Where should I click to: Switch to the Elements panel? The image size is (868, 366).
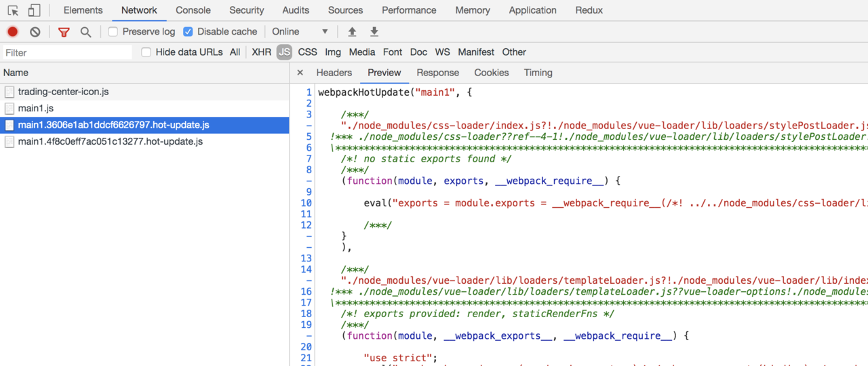tap(83, 10)
